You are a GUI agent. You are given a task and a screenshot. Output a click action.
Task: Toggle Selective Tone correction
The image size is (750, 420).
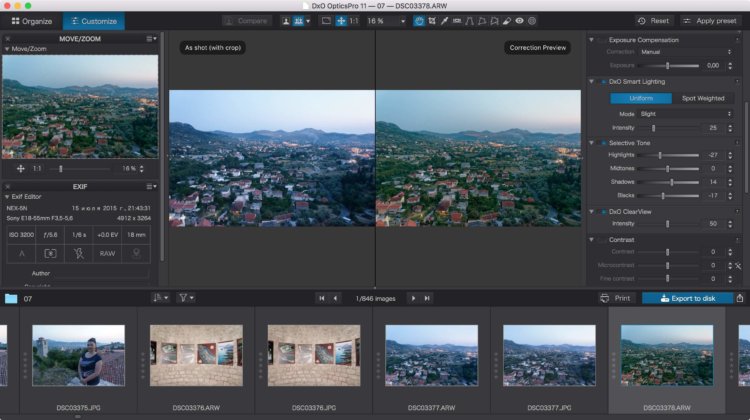point(603,143)
